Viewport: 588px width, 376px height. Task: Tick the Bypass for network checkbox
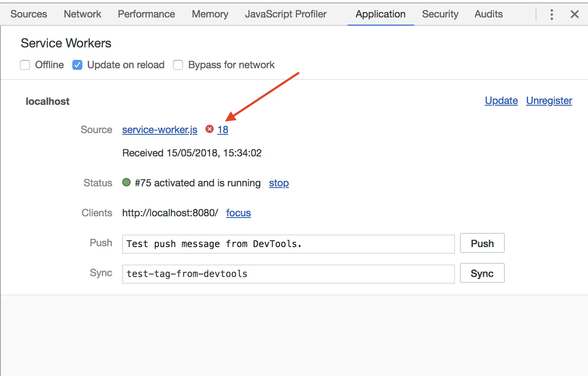pyautogui.click(x=178, y=65)
